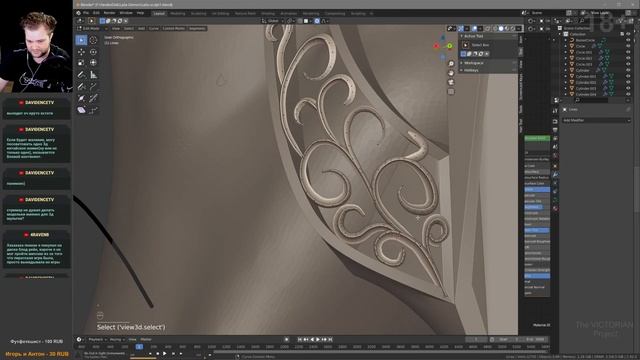Select the Move tool

pyautogui.click(x=81, y=52)
